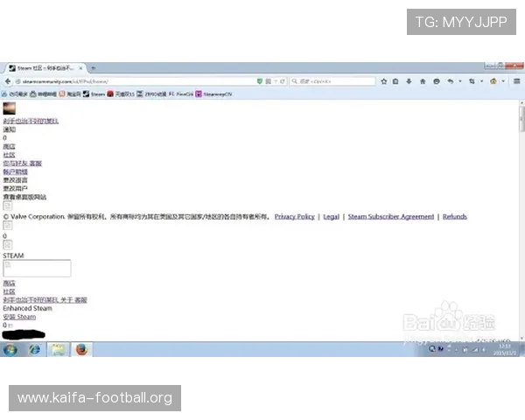
Task: Open the upper 商店 store link
Action: (9, 146)
